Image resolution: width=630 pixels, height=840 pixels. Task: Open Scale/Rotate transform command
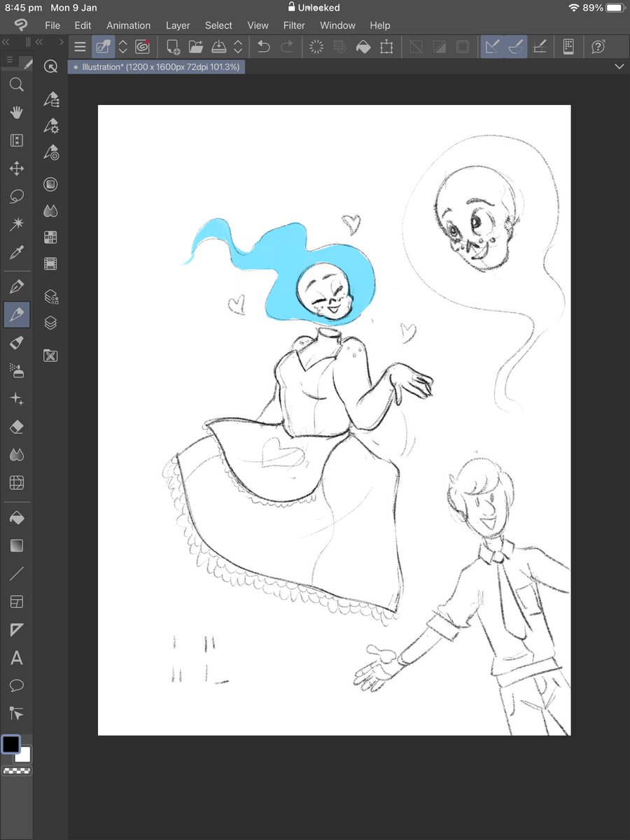(x=386, y=48)
